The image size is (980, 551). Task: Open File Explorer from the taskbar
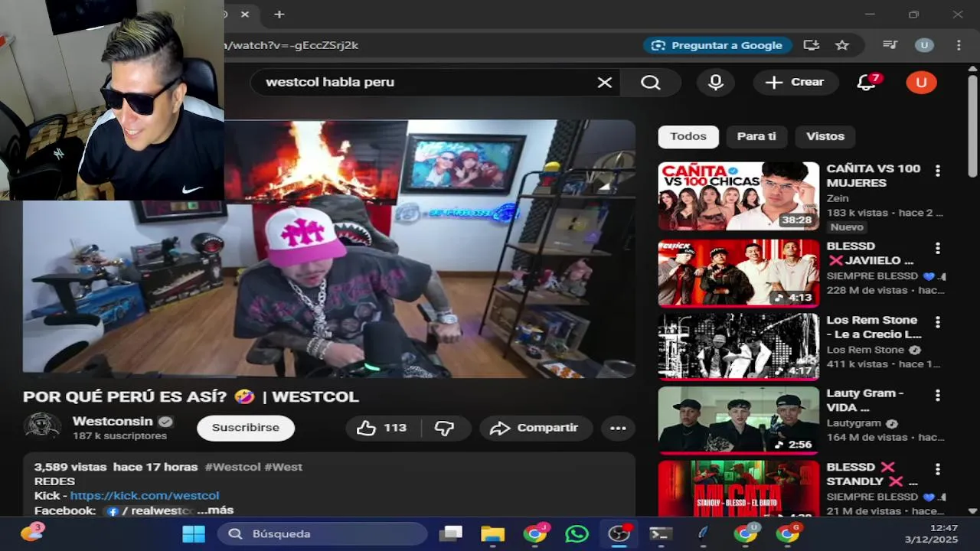[492, 534]
